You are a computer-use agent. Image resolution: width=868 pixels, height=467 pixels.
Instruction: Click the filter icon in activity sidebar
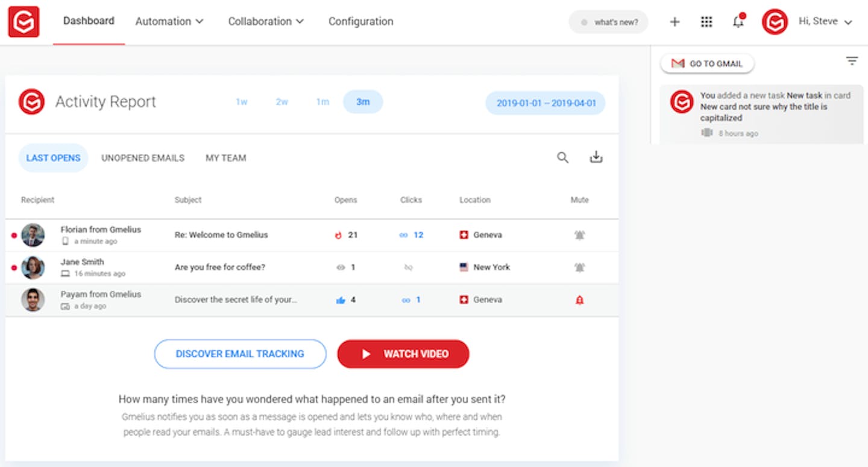pyautogui.click(x=852, y=61)
